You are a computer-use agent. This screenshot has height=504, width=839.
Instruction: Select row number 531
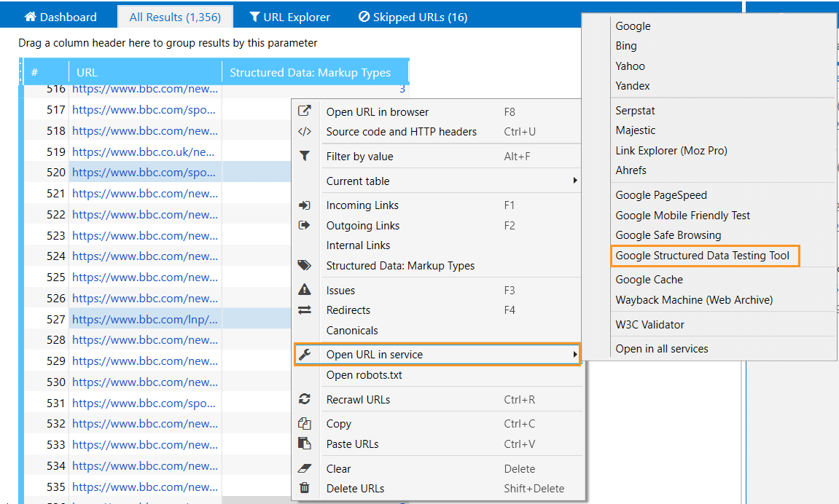pos(55,403)
